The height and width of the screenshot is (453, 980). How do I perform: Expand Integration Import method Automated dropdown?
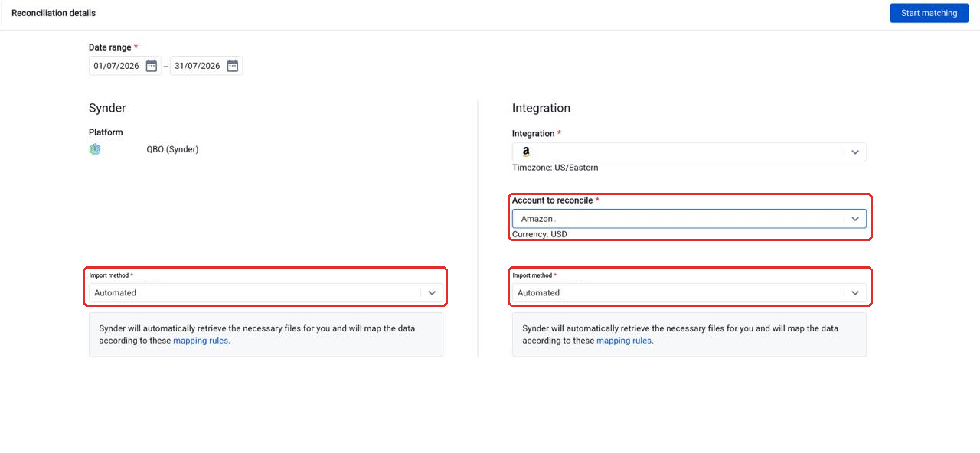pyautogui.click(x=689, y=293)
